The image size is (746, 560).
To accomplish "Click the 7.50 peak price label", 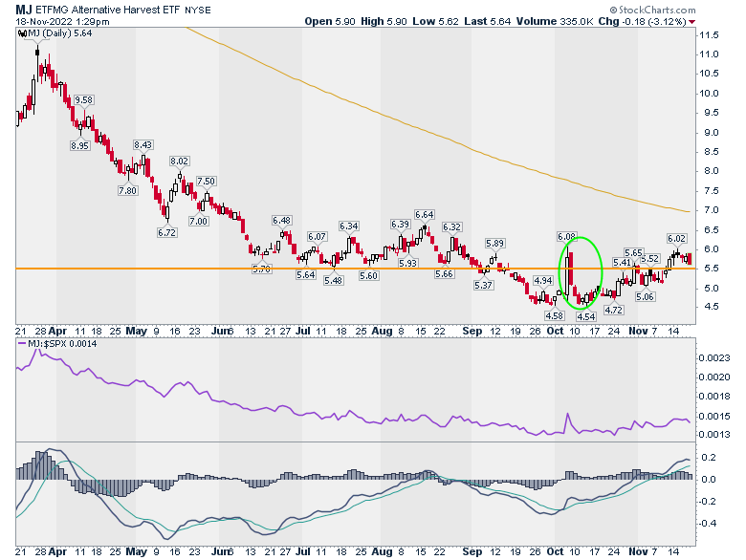I will click(206, 181).
